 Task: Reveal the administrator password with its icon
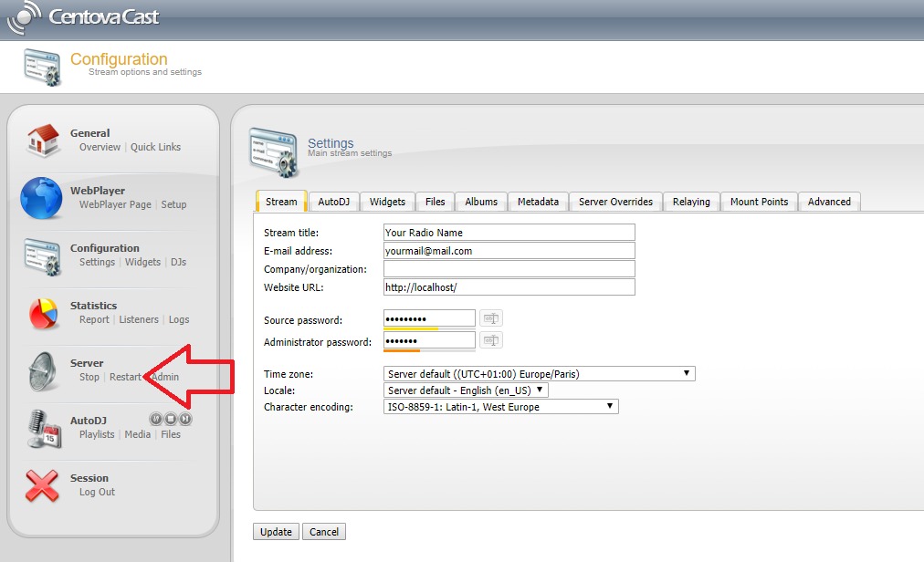coord(491,340)
